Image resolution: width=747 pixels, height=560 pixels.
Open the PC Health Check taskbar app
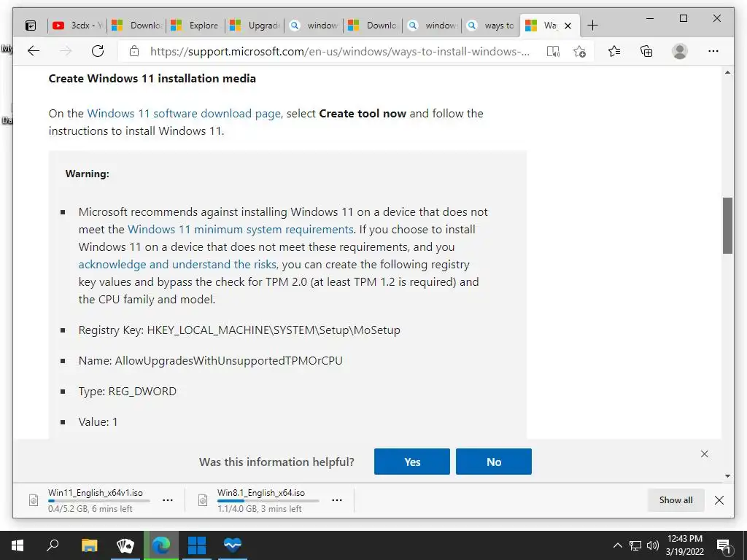[x=233, y=545]
